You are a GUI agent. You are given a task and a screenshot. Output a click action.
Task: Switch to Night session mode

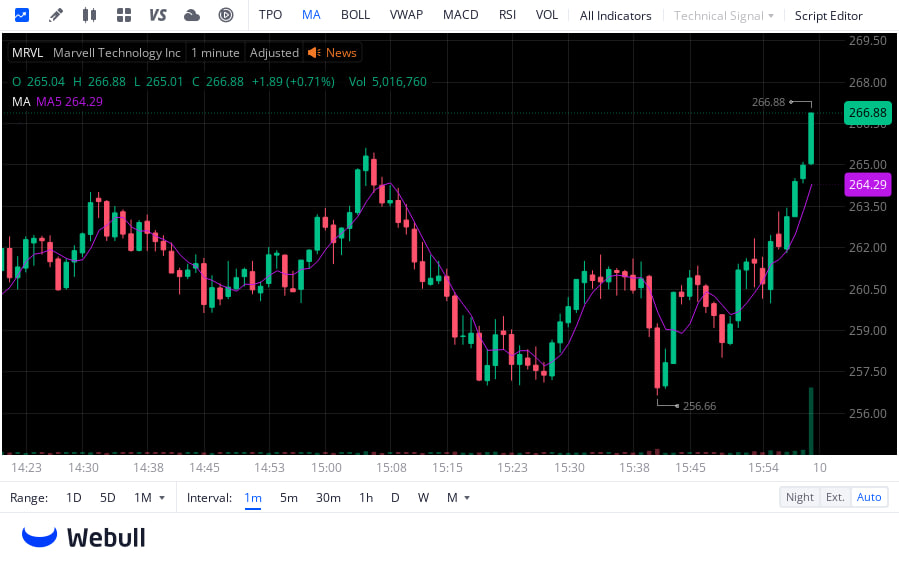pos(800,497)
